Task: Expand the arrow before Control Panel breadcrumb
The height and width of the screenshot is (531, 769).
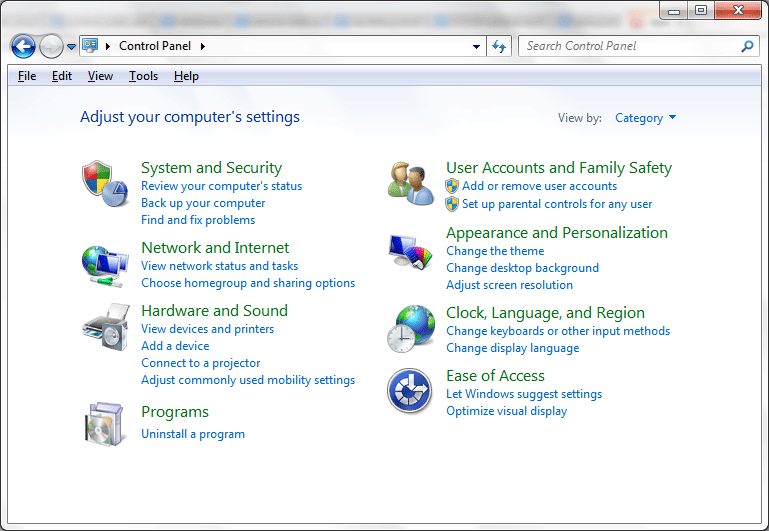Action: (107, 46)
